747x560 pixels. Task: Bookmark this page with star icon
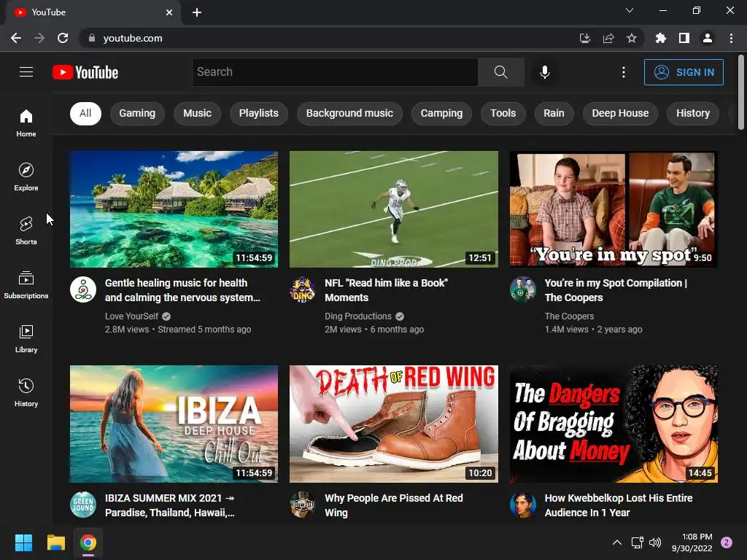pos(632,38)
